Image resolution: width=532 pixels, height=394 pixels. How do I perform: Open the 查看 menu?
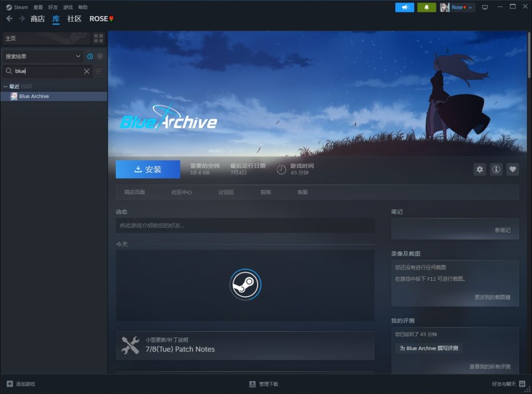pos(38,7)
